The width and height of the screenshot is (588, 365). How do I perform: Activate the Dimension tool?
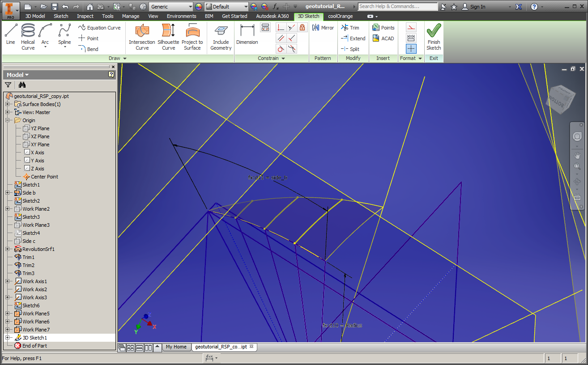tap(247, 34)
